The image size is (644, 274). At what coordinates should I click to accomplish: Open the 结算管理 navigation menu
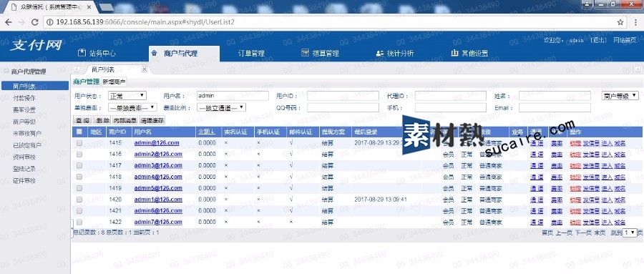(x=321, y=53)
